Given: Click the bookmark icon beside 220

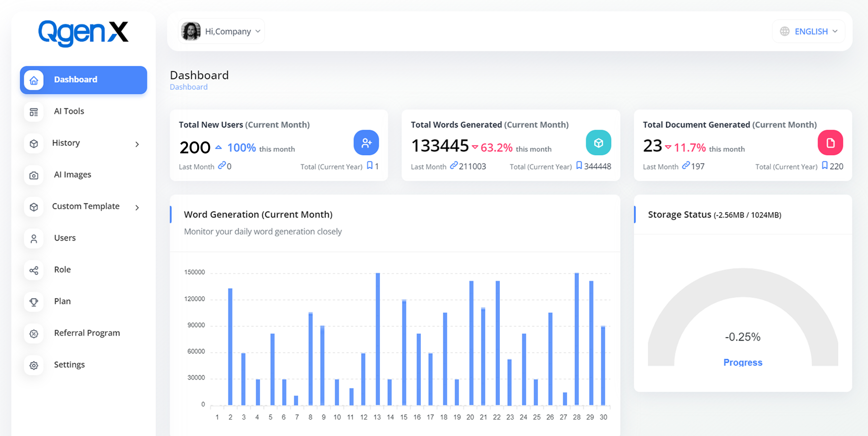Looking at the screenshot, I should tap(825, 165).
